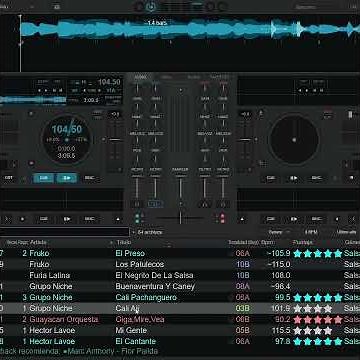The image size is (360, 360).
Task: Click the left jog wheel showing 104.50
Action: click(x=67, y=140)
